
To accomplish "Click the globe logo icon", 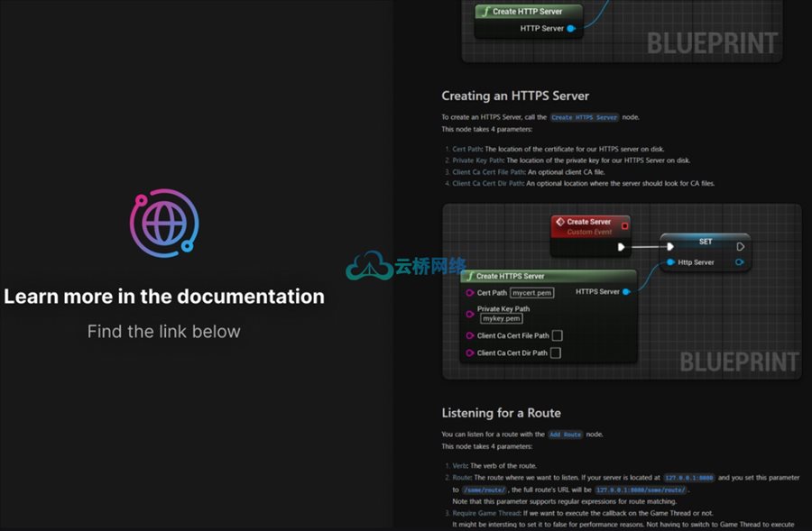I will (163, 220).
